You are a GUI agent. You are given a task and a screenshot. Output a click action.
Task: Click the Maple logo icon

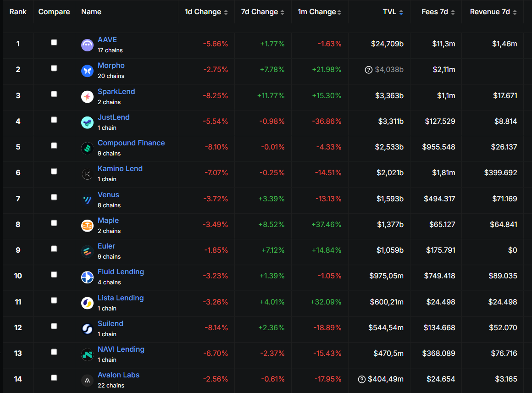point(87,226)
